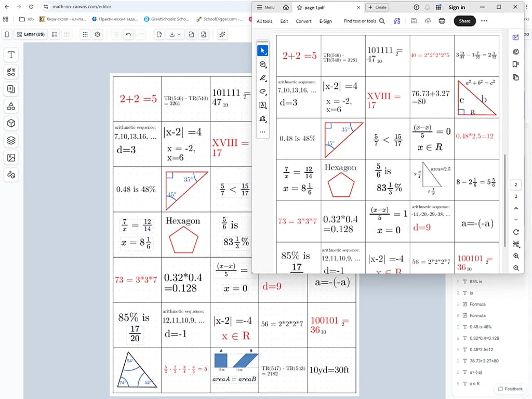Upload the PDF to the cloud

pos(428,21)
